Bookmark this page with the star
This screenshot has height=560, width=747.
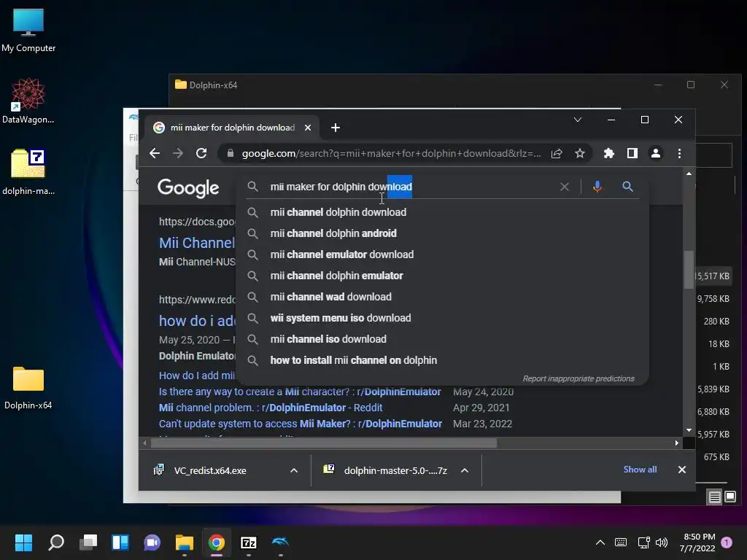[x=580, y=153]
